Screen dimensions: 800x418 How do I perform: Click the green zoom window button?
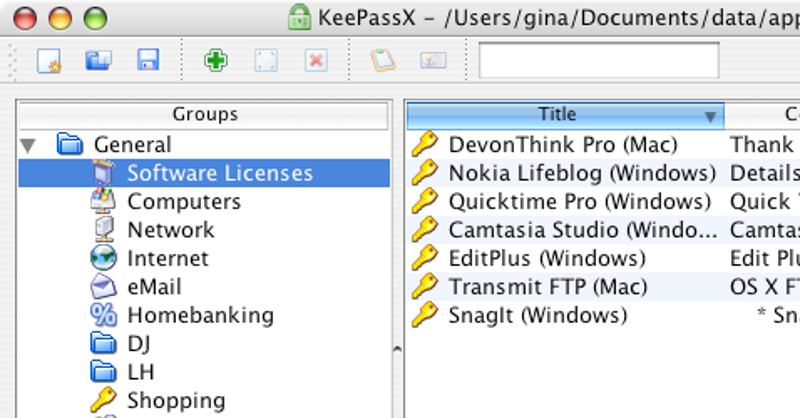(x=95, y=18)
